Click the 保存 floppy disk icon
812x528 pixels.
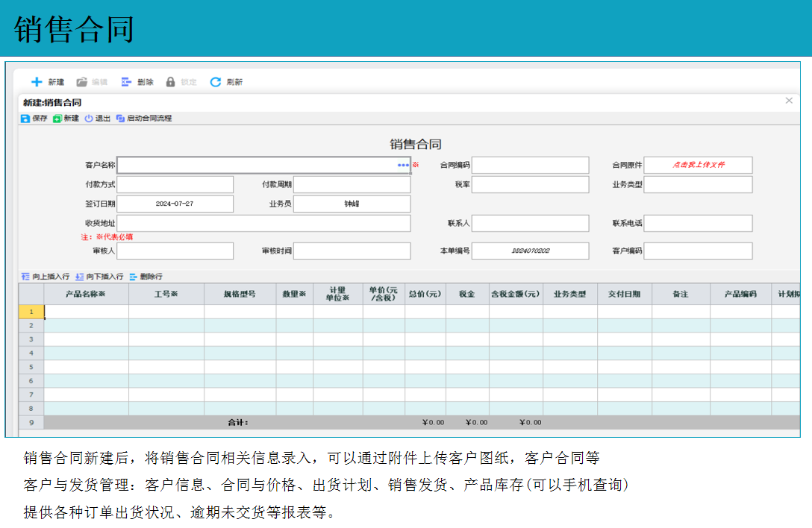(25, 119)
